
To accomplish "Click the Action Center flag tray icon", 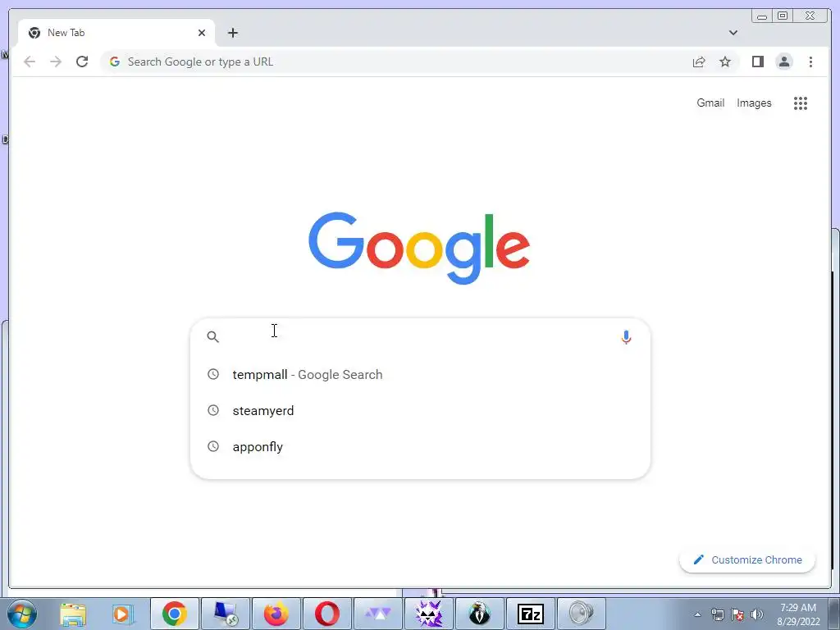I will click(737, 614).
